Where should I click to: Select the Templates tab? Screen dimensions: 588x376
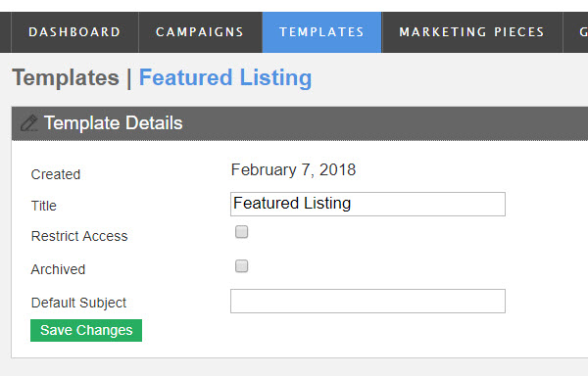[321, 32]
